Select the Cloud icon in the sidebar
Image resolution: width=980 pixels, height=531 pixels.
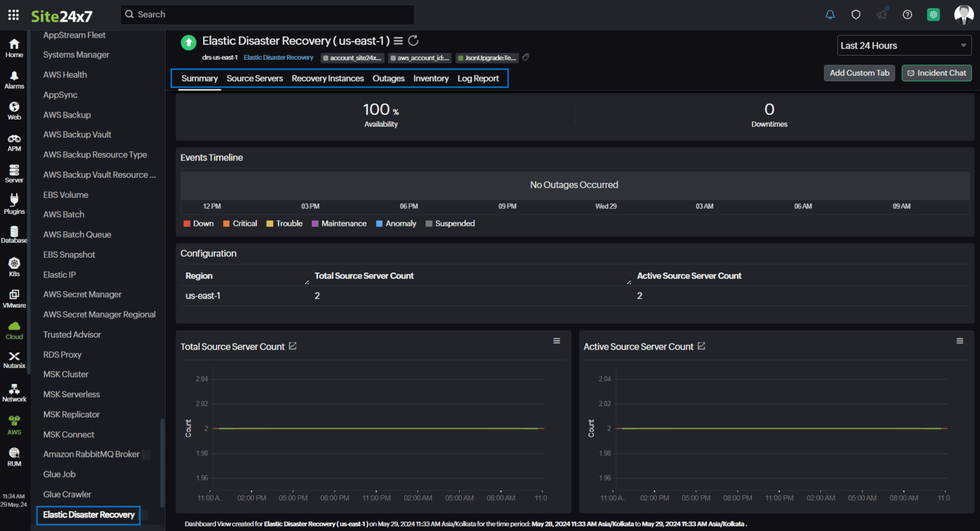tap(14, 328)
